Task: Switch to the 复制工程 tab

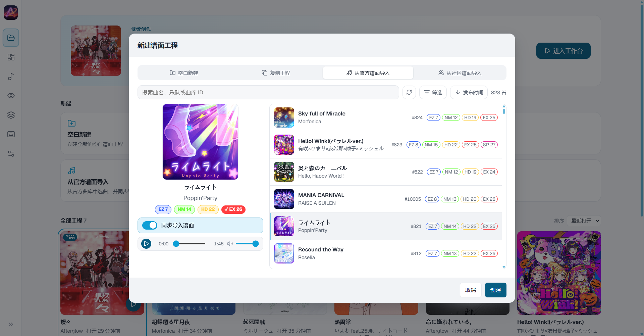Action: point(276,73)
